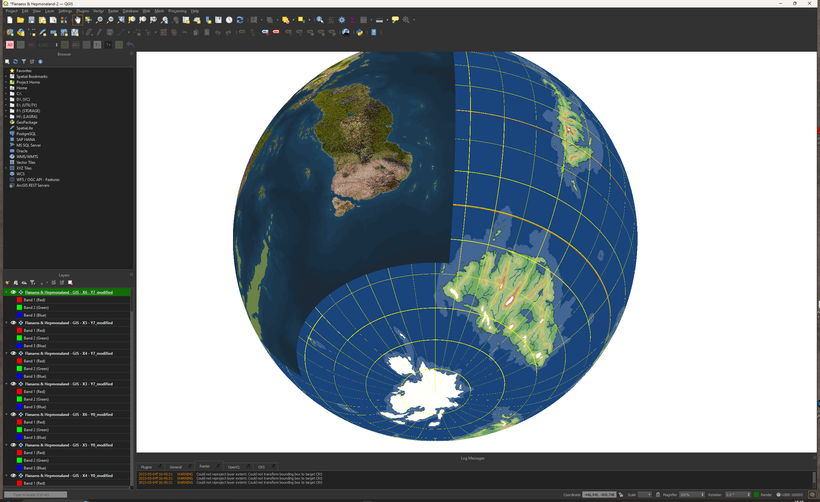The width and height of the screenshot is (820, 502).
Task: Toggle the Render checkbox in status bar
Action: pos(756,494)
